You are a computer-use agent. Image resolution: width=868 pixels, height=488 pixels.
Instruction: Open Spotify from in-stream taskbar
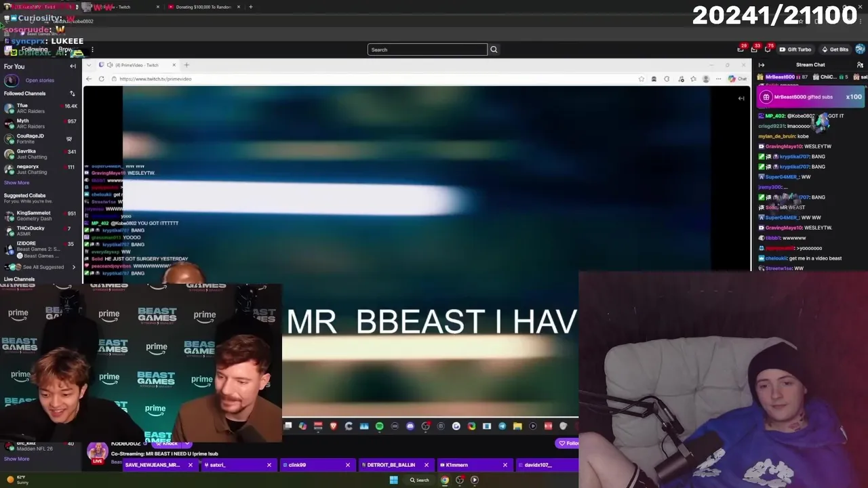[379, 426]
